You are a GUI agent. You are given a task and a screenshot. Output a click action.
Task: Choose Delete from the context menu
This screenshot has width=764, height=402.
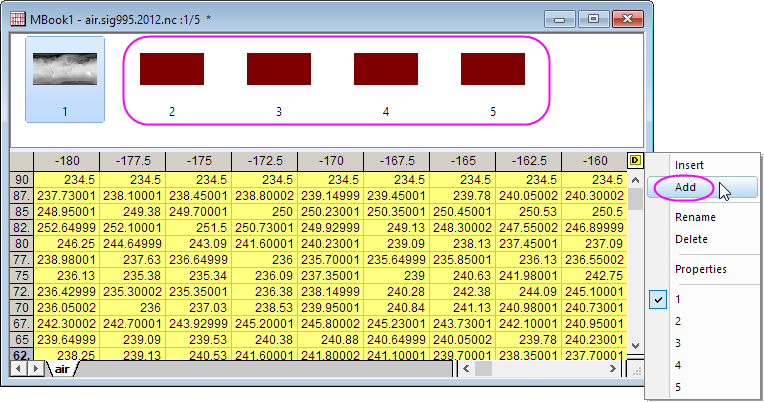[x=691, y=239]
